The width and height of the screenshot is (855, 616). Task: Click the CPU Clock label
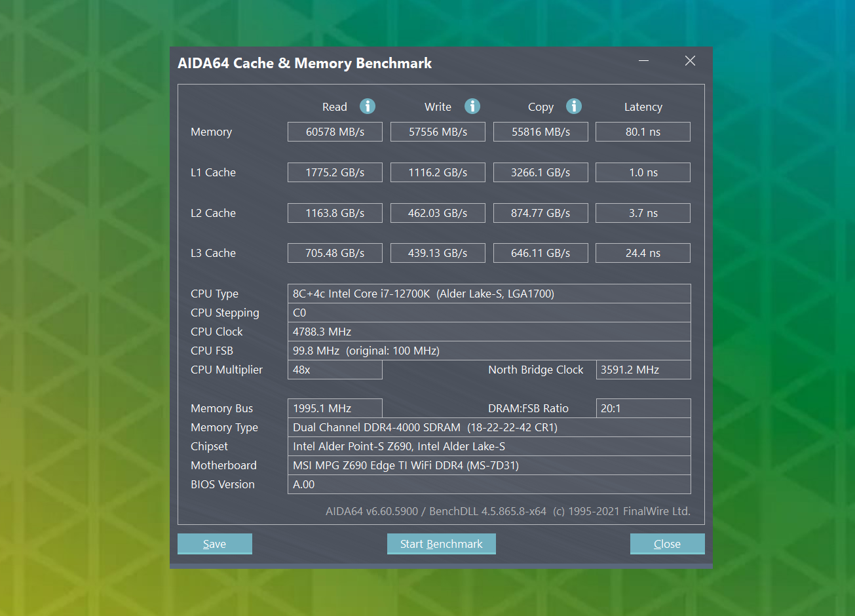(216, 332)
